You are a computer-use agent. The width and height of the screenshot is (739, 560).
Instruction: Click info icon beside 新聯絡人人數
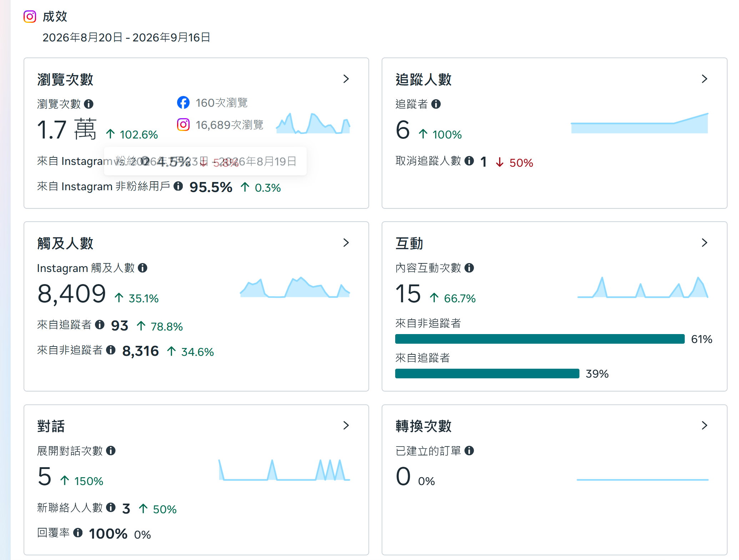pyautogui.click(x=111, y=507)
